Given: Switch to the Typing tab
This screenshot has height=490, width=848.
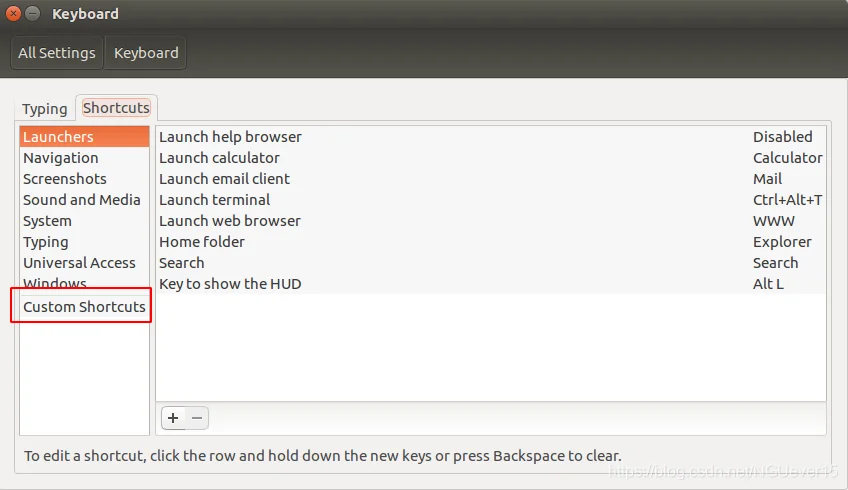Looking at the screenshot, I should pyautogui.click(x=45, y=109).
